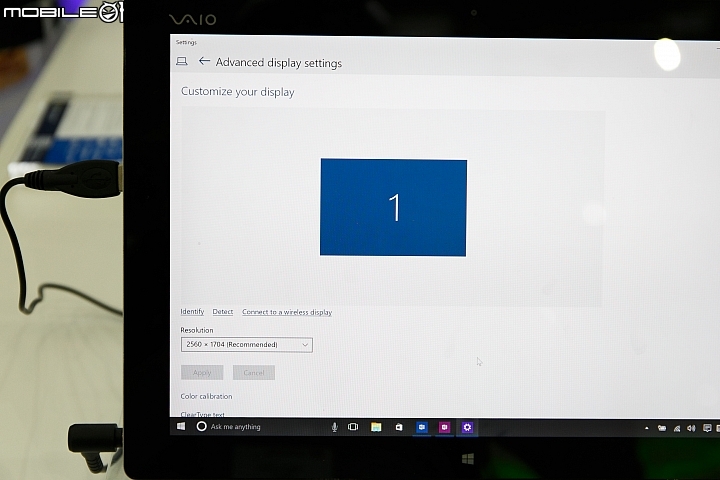Click the Apply button

[x=202, y=373]
